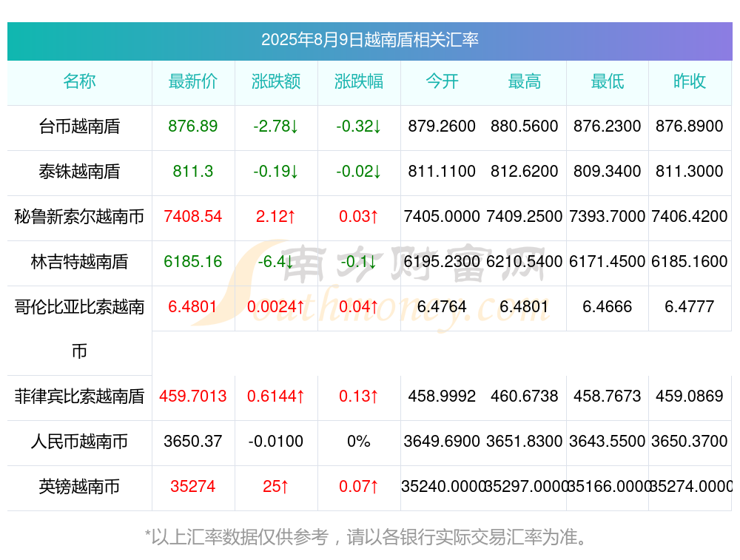
Task: Click latest price 35274
Action: pos(193,486)
